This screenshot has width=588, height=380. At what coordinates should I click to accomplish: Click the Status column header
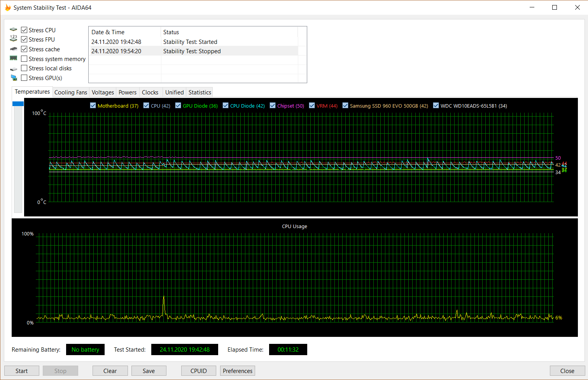click(x=229, y=32)
